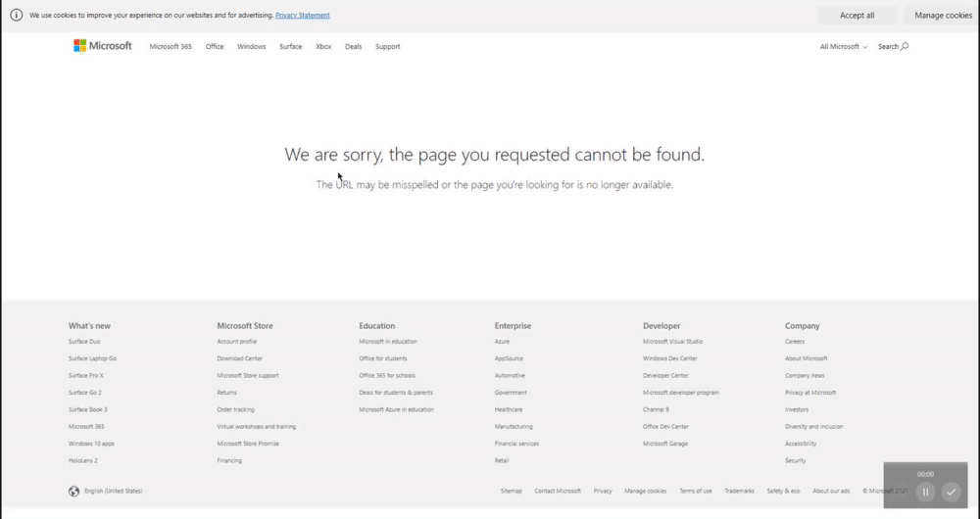Open Windows 10 apps link
The height and width of the screenshot is (519, 980).
91,444
